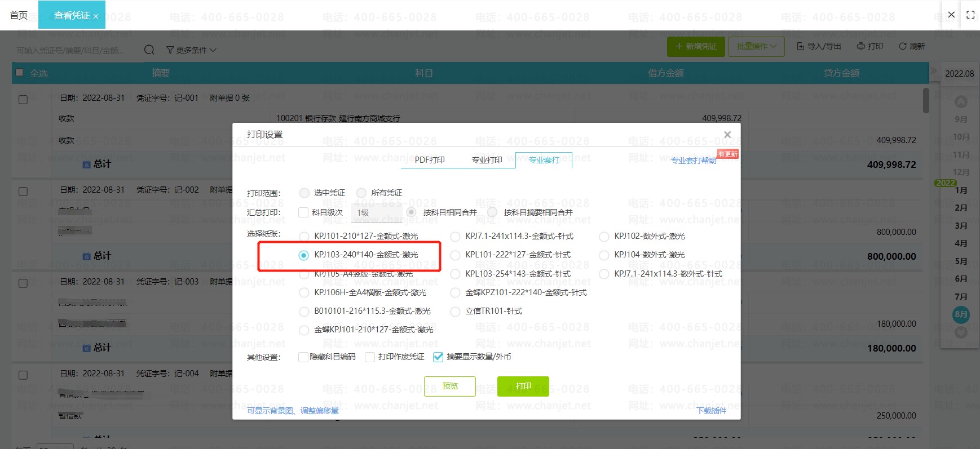Tick the checkbox for voucher 记-003
This screenshot has height=449, width=980.
[x=23, y=283]
